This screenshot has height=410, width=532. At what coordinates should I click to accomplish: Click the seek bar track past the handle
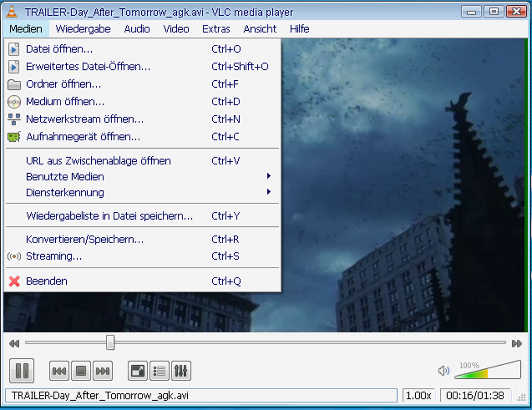point(309,343)
